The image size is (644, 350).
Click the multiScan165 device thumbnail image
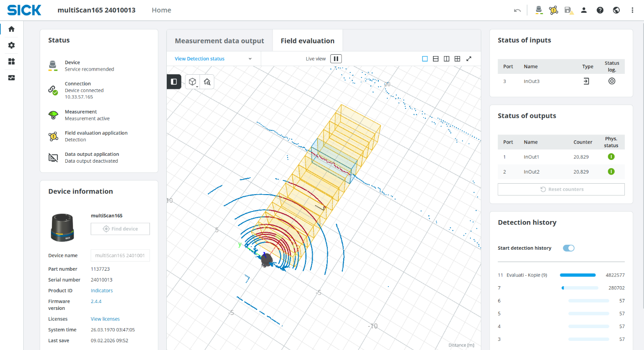point(62,227)
